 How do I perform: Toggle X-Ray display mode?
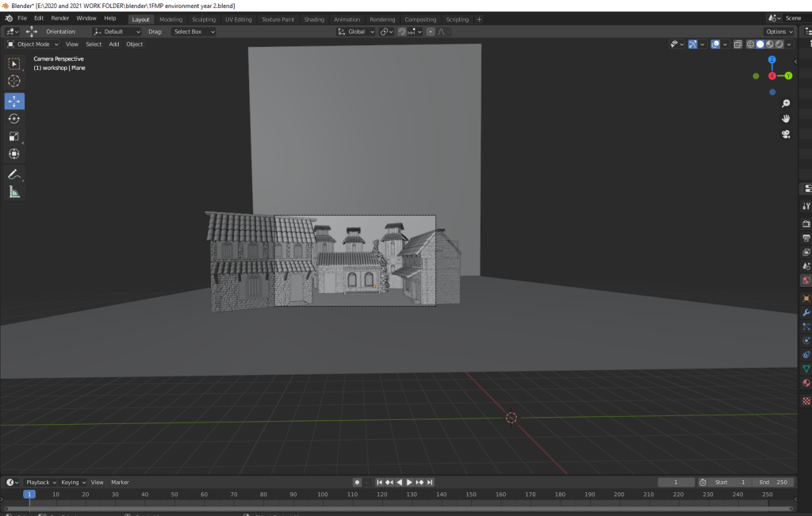[738, 44]
